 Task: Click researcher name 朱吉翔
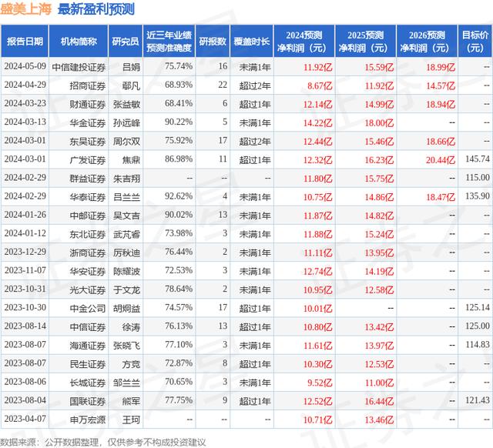coord(126,179)
